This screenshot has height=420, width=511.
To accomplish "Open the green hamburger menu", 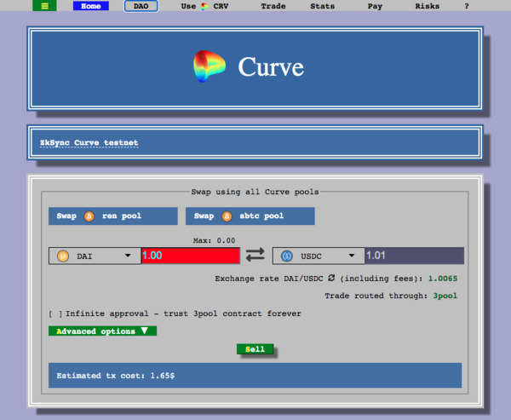I will (x=44, y=6).
